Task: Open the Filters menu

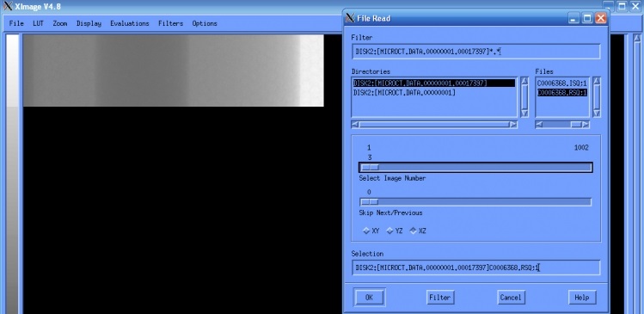Action: point(170,23)
